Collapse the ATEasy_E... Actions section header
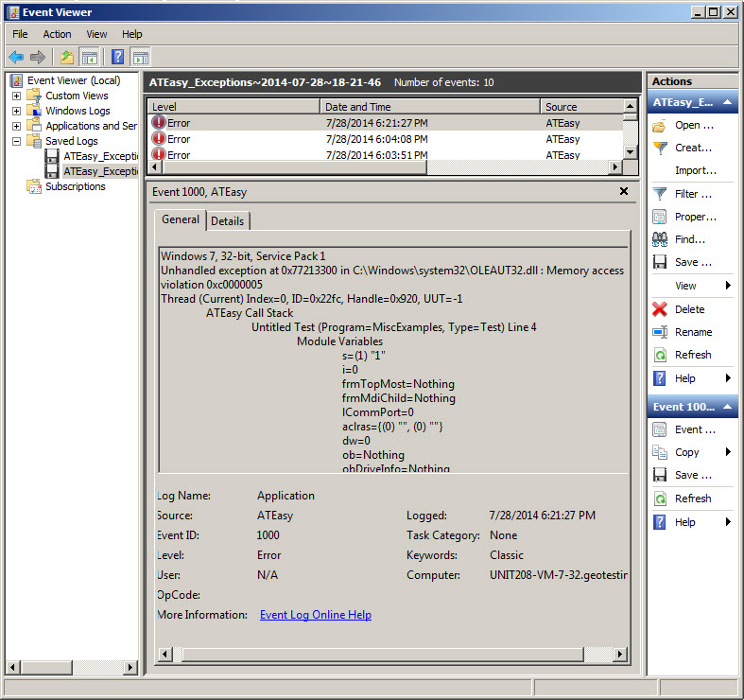744x700 pixels. [729, 103]
